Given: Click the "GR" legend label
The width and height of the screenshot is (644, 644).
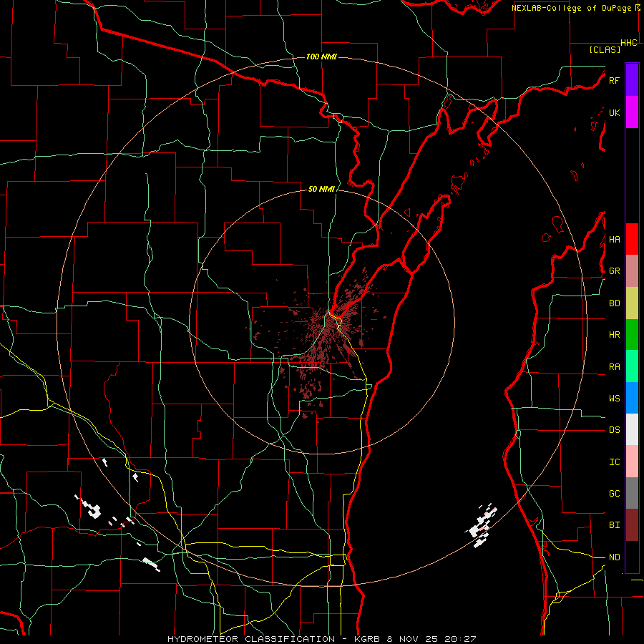Looking at the screenshot, I should pos(614,271).
